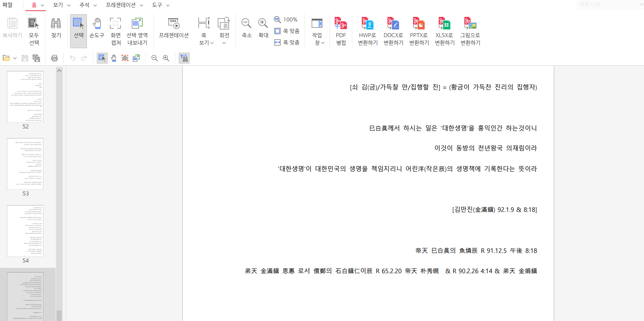Click the 찾기 binoculars icon
This screenshot has width=644, height=321.
56,24
